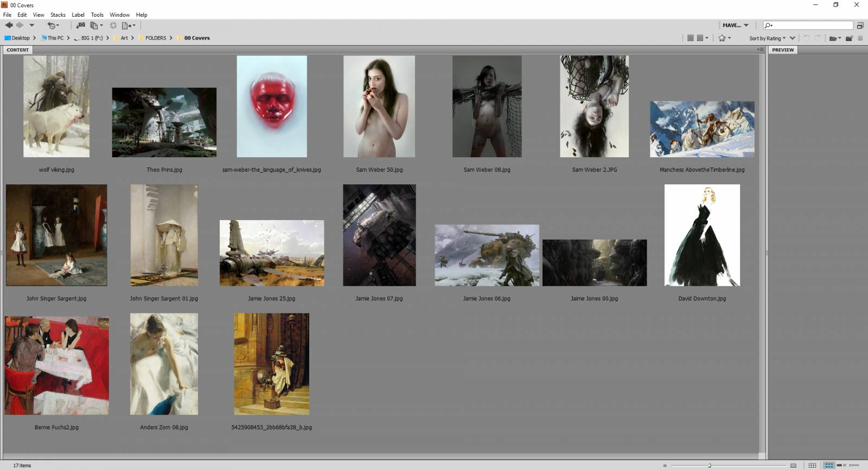Select the CONTENT panel tab
The height and width of the screenshot is (470, 868).
pos(18,50)
